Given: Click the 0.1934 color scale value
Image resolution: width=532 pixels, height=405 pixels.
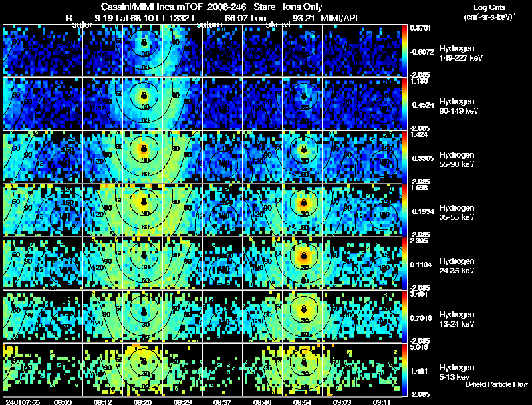Looking at the screenshot, I should click(x=422, y=211).
